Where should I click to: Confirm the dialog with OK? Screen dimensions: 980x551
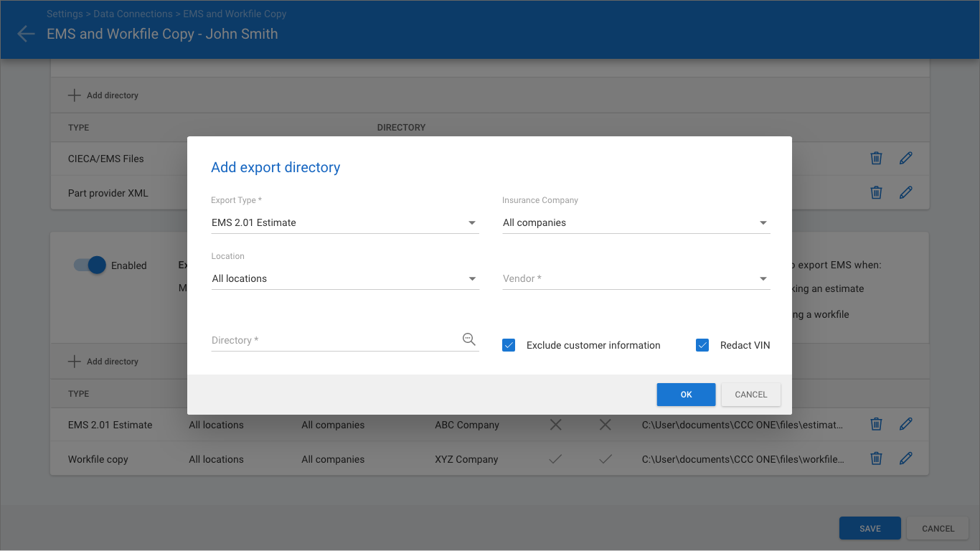pyautogui.click(x=686, y=395)
